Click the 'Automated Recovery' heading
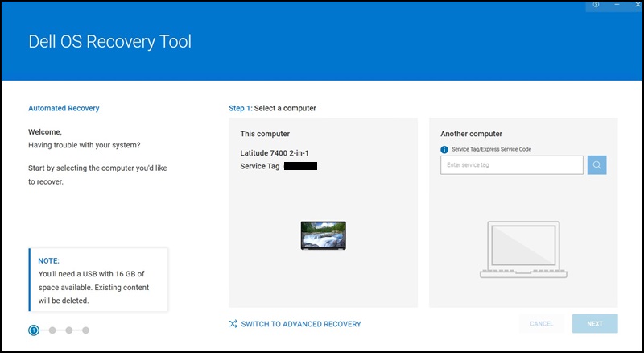644x353 pixels. pos(64,108)
